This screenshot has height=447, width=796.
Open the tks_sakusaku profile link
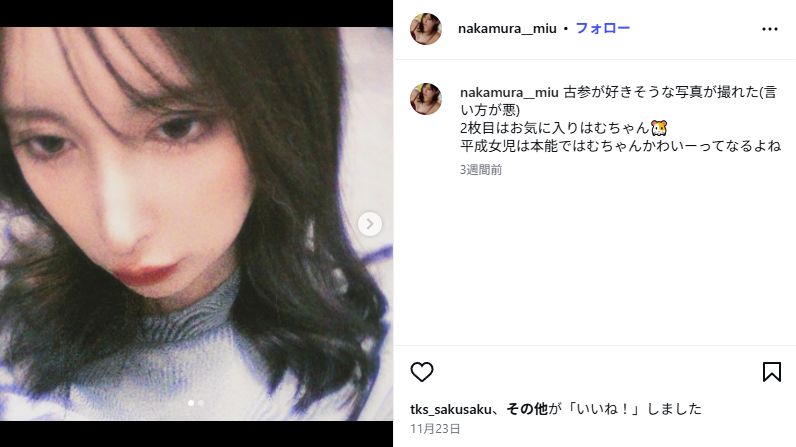[x=451, y=409]
